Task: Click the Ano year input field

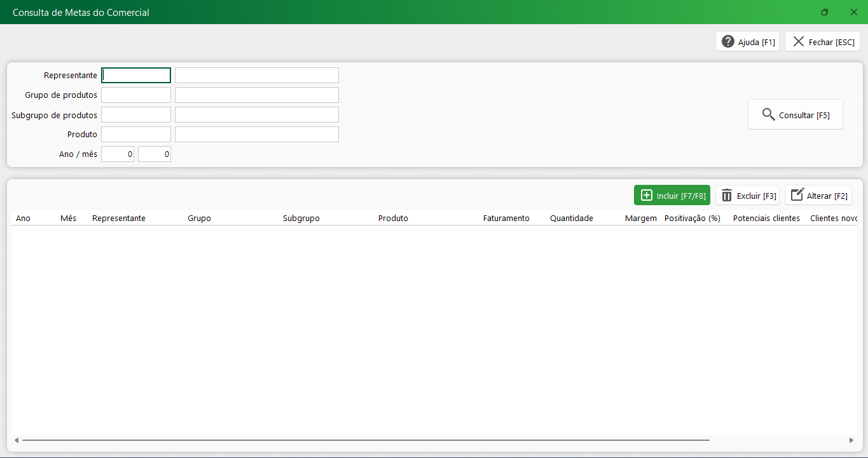Action: (118, 154)
